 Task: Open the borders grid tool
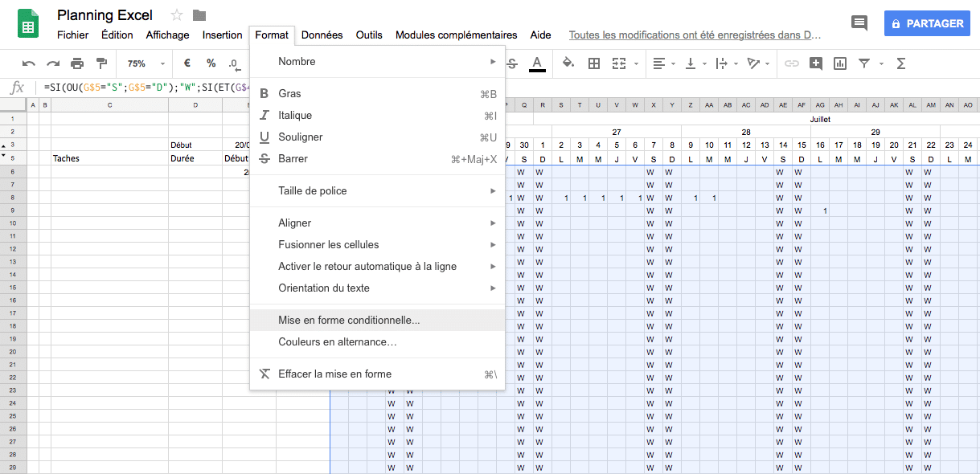click(594, 63)
